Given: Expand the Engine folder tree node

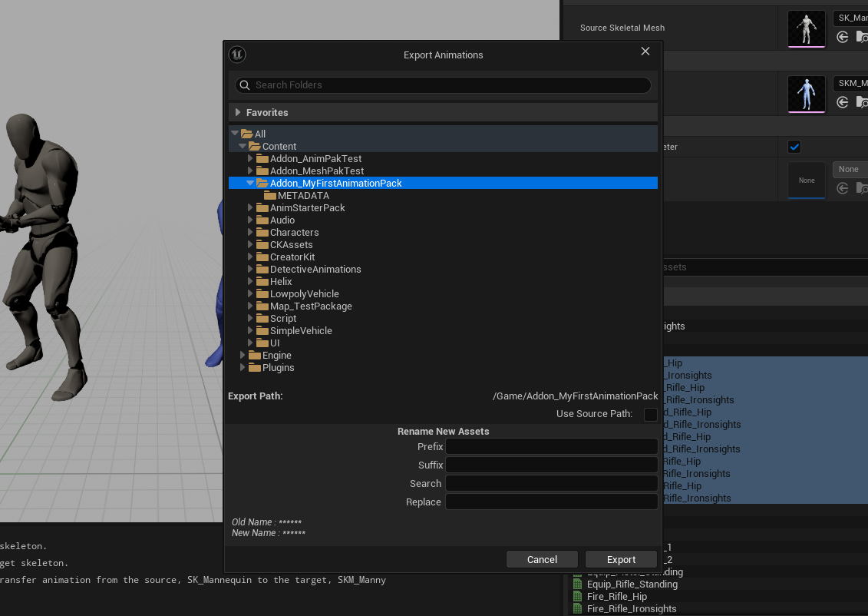Looking at the screenshot, I should pyautogui.click(x=243, y=356).
